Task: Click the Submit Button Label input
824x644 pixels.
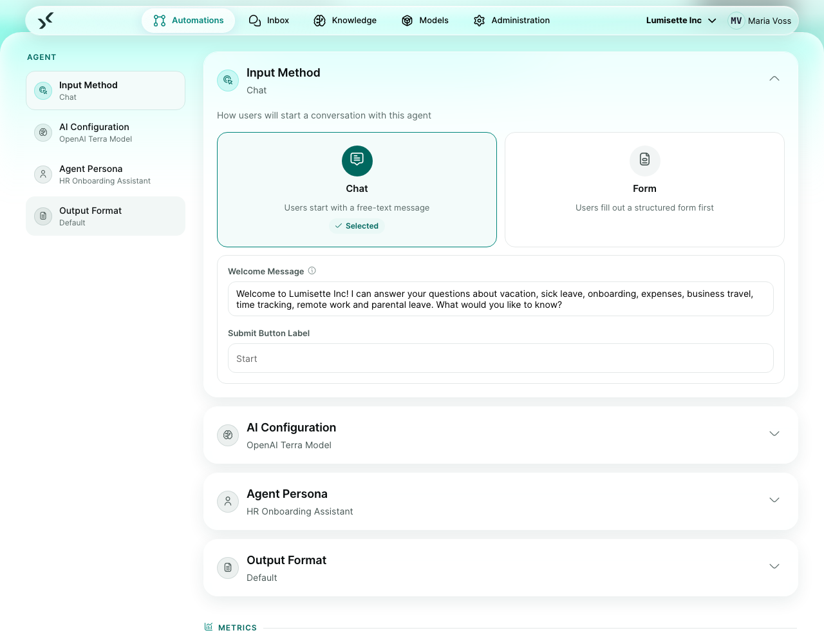Action: point(501,358)
